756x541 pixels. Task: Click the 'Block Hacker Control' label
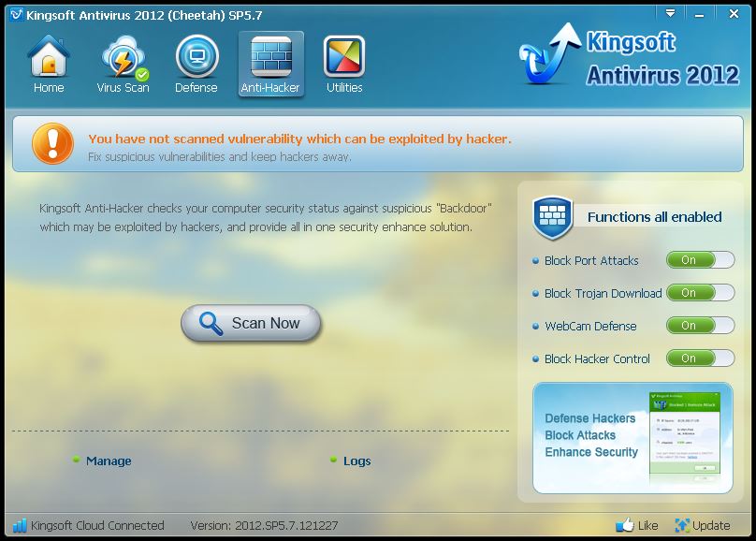597,359
